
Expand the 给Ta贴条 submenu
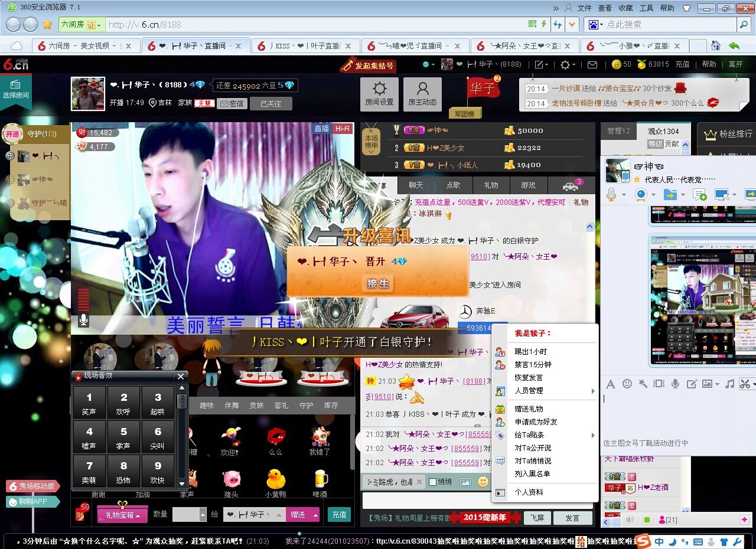[x=545, y=435]
